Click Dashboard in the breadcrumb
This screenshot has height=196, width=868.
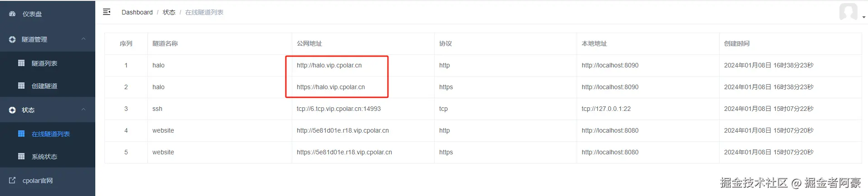pyautogui.click(x=137, y=12)
